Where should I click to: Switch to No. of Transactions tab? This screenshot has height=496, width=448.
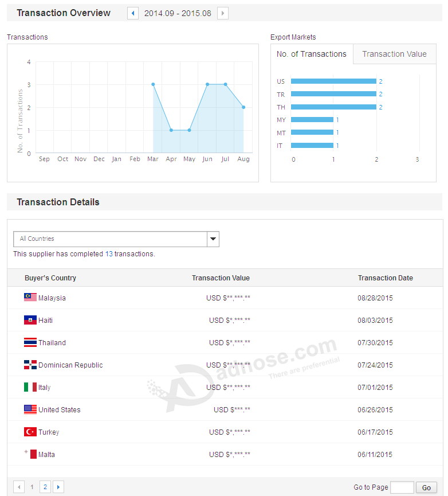(x=312, y=54)
